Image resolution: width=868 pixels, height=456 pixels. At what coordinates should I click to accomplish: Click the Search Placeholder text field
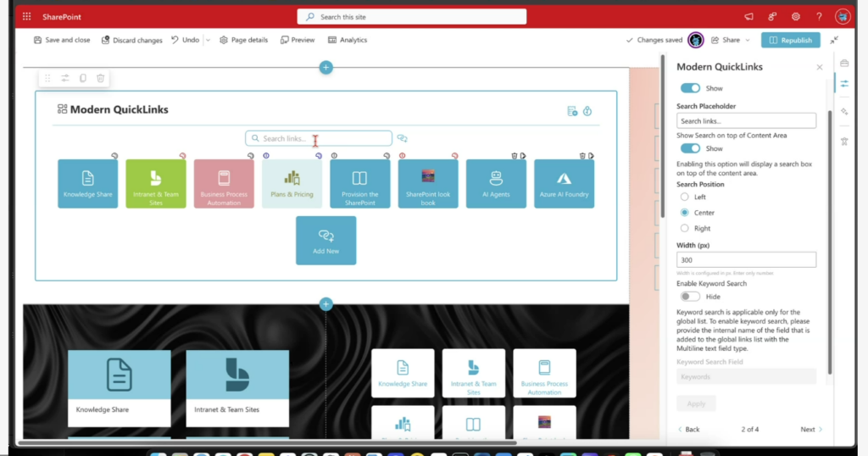[746, 120]
